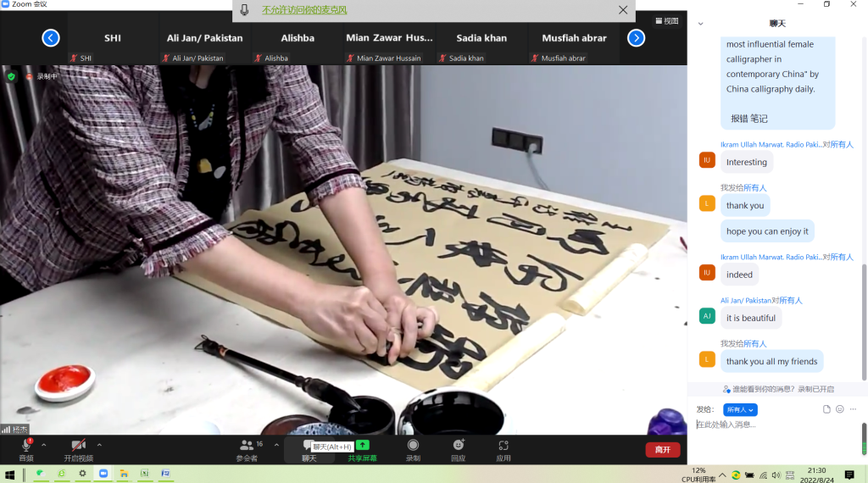Click the file attachment icon in chat
Viewport: 868px width, 483px height.
click(x=826, y=409)
